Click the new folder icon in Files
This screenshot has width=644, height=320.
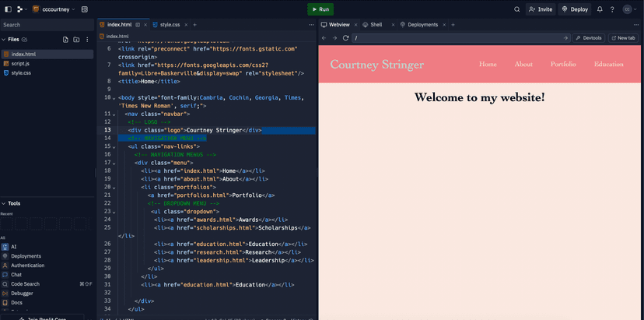coord(76,39)
